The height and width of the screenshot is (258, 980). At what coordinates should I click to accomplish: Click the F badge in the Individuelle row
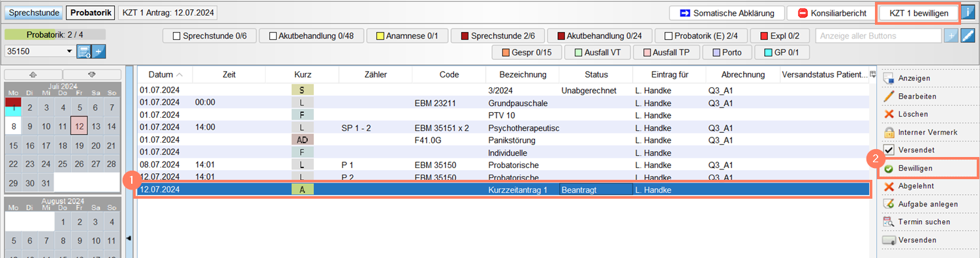(x=302, y=152)
